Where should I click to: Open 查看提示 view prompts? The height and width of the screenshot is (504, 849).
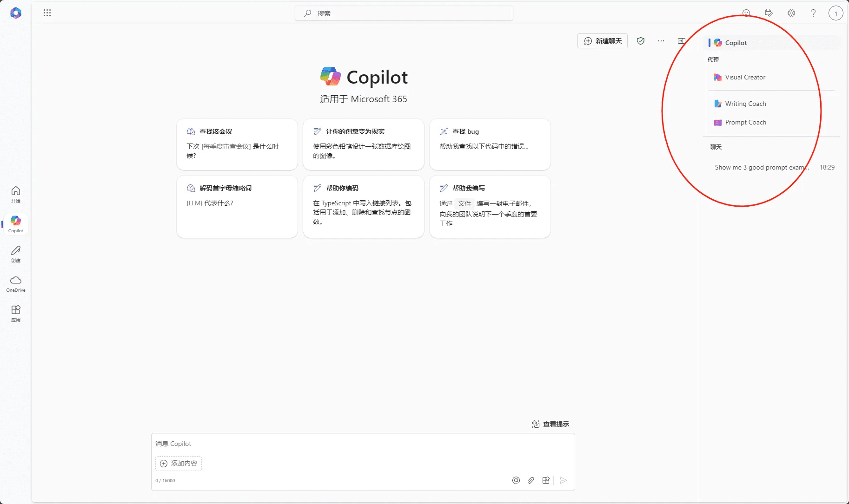click(551, 424)
